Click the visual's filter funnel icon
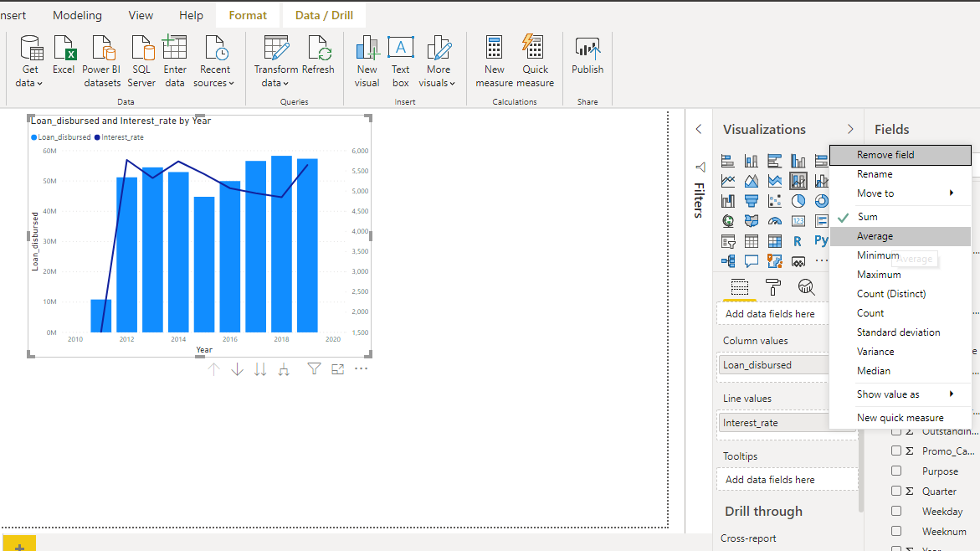Image resolution: width=980 pixels, height=551 pixels. point(314,369)
